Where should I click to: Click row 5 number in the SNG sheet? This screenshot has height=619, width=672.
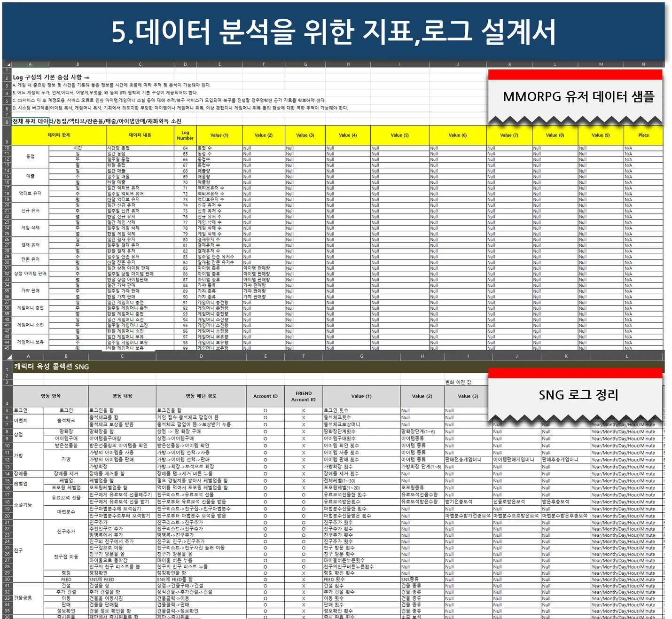point(7,410)
